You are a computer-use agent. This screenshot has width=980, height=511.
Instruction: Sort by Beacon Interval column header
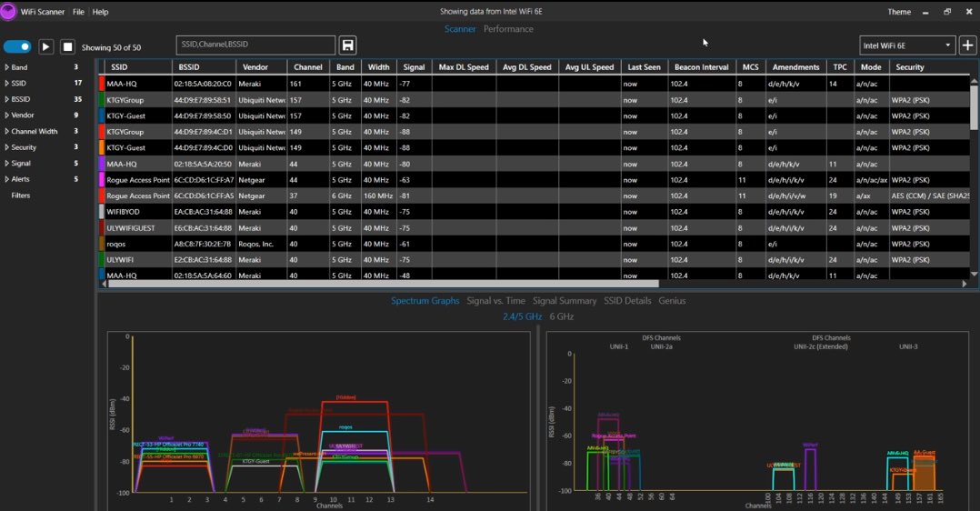(x=701, y=67)
